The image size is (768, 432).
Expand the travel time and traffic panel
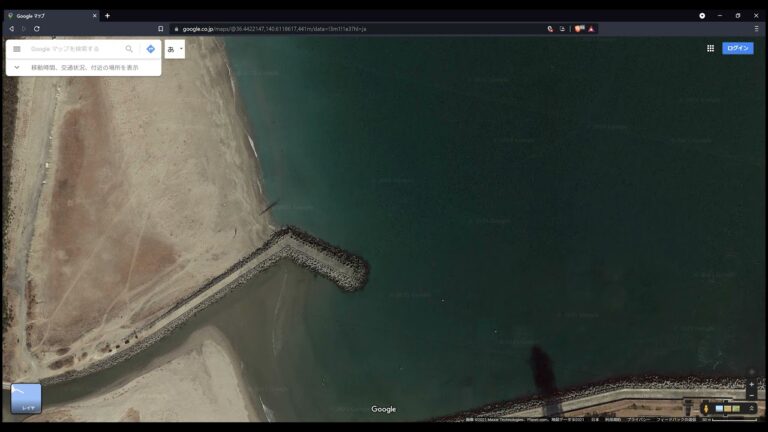point(17,67)
